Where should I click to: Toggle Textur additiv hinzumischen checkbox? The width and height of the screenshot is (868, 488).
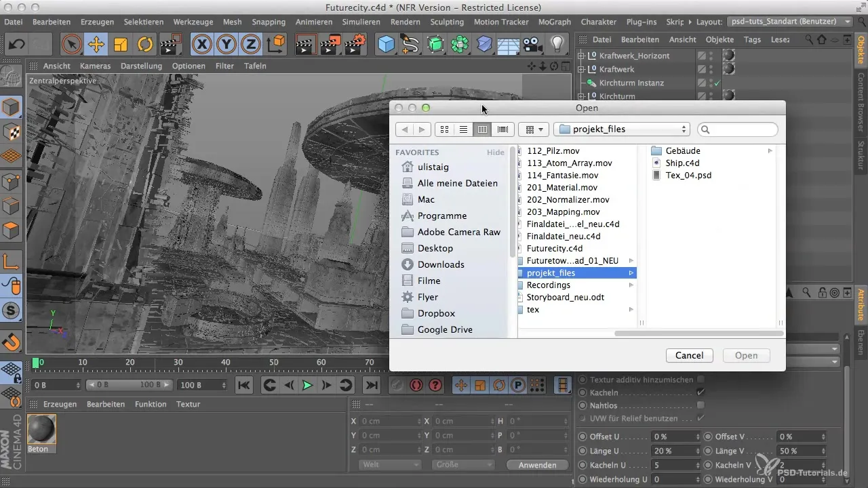click(701, 379)
